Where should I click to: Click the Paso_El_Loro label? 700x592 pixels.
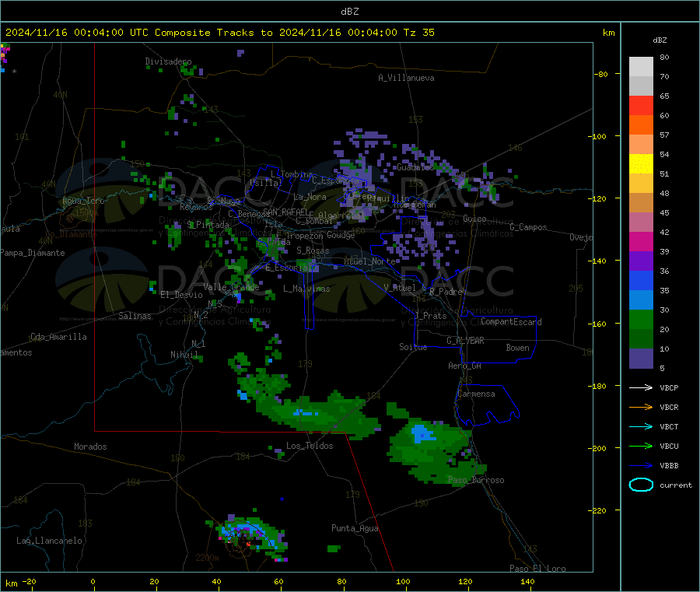click(x=537, y=569)
